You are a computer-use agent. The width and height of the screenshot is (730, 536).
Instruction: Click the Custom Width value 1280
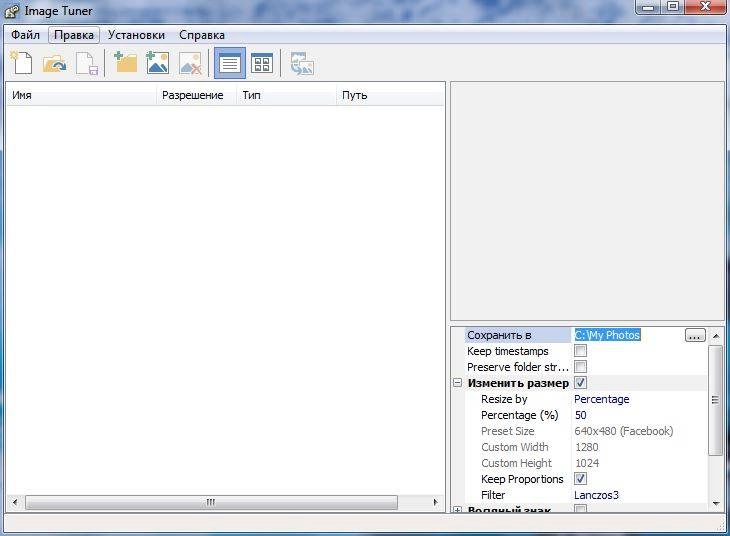click(639, 447)
